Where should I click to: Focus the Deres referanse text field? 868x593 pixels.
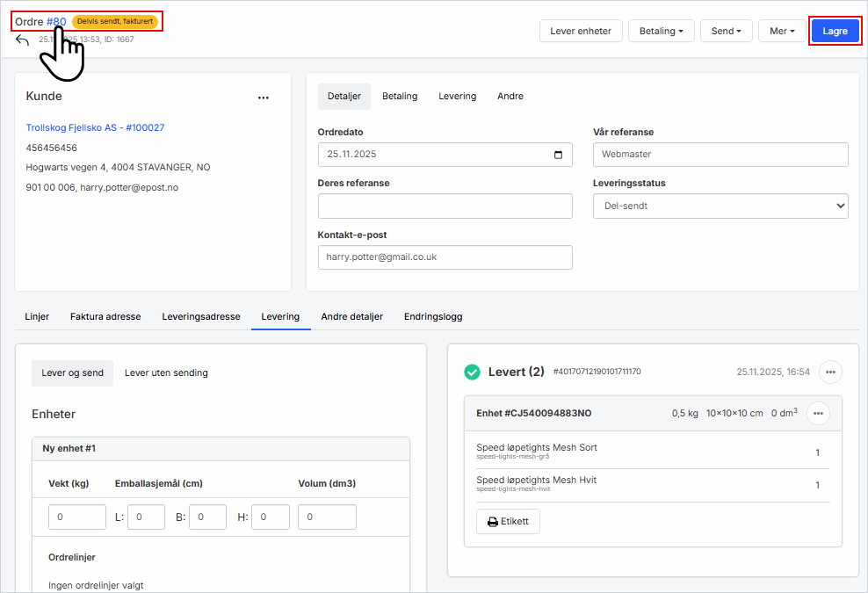(445, 206)
